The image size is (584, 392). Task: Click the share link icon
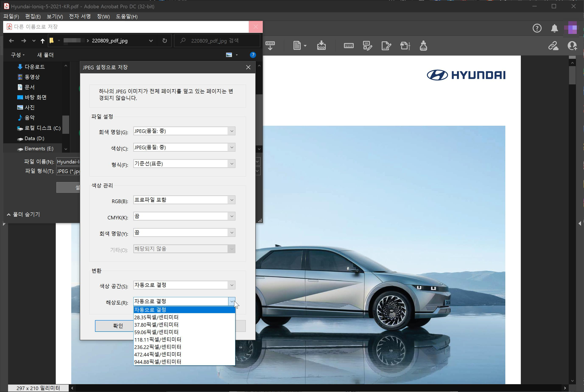553,46
